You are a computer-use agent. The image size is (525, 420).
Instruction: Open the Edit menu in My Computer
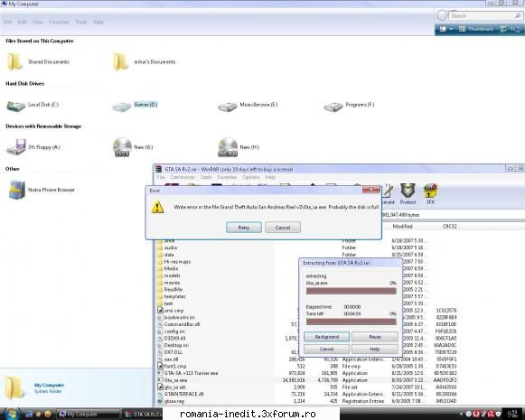coord(22,22)
